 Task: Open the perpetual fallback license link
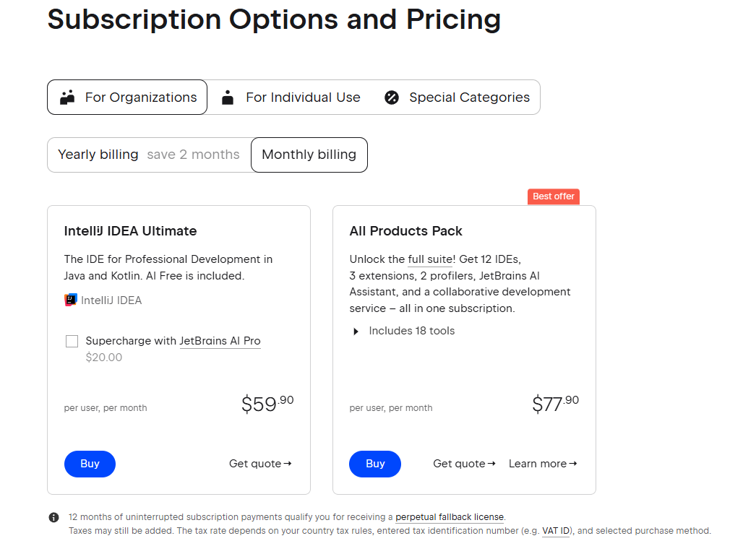coord(450,517)
